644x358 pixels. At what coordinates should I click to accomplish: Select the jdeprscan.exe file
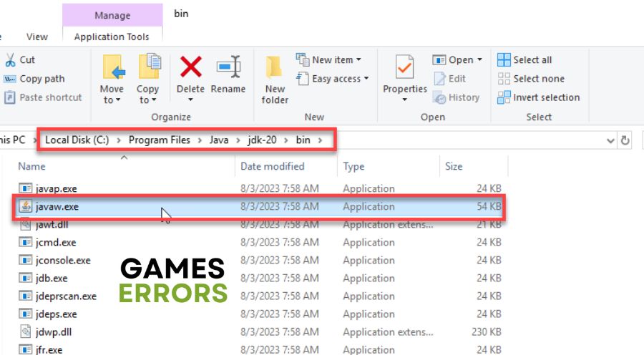click(66, 296)
